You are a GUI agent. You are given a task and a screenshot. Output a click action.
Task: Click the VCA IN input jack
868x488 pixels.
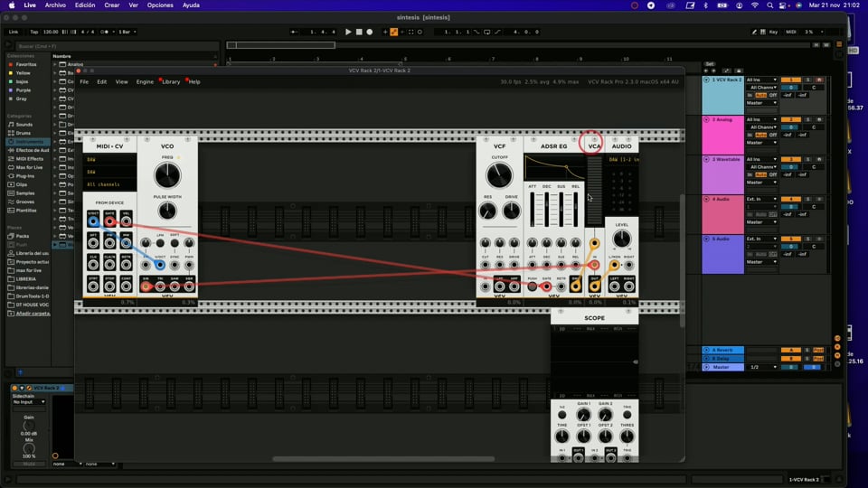point(594,265)
